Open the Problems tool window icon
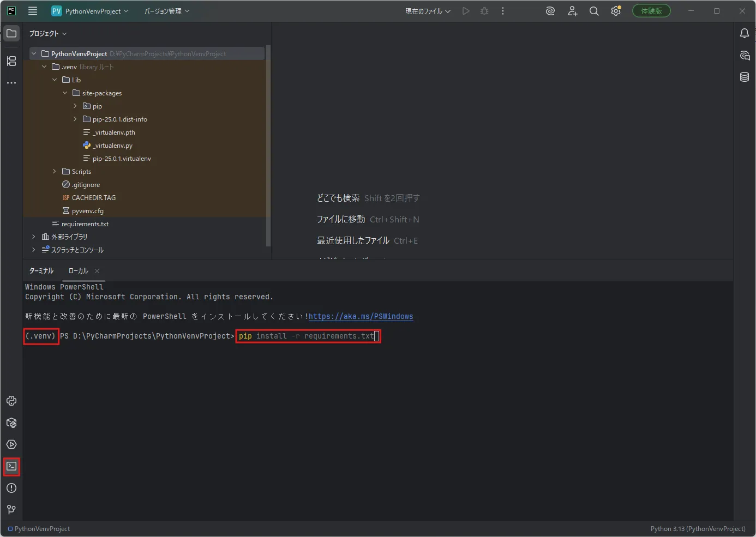756x537 pixels. point(11,488)
